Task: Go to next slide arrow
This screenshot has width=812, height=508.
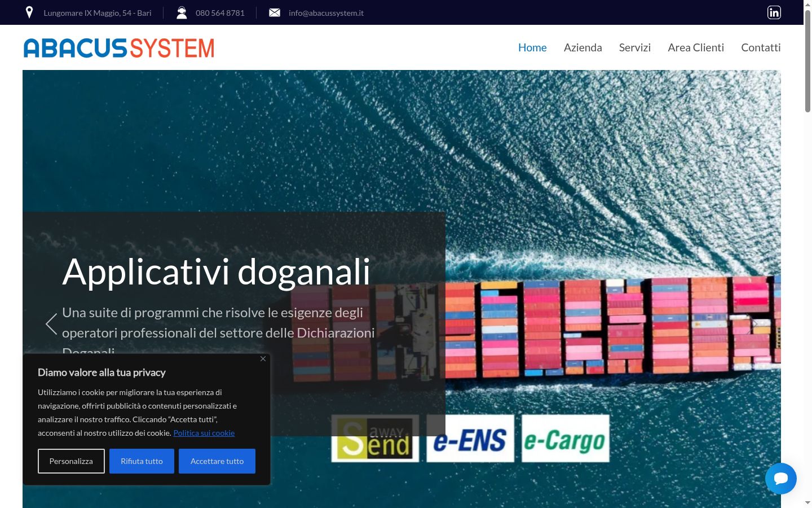Action: [x=752, y=324]
